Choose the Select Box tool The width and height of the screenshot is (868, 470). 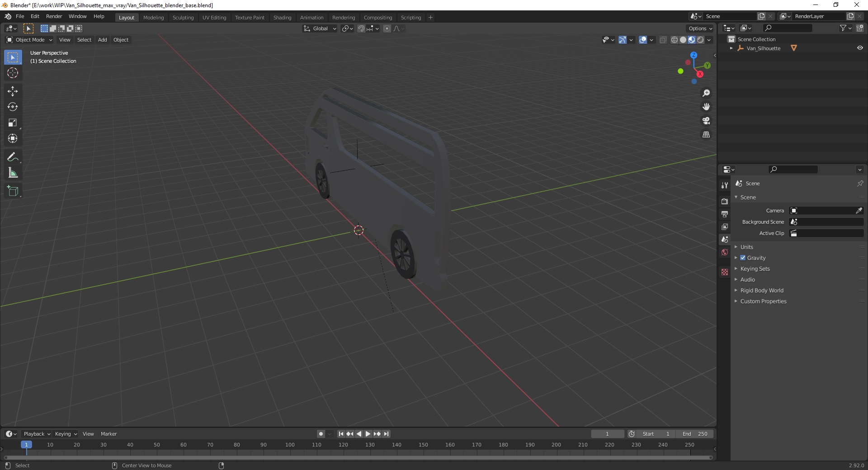pyautogui.click(x=13, y=57)
